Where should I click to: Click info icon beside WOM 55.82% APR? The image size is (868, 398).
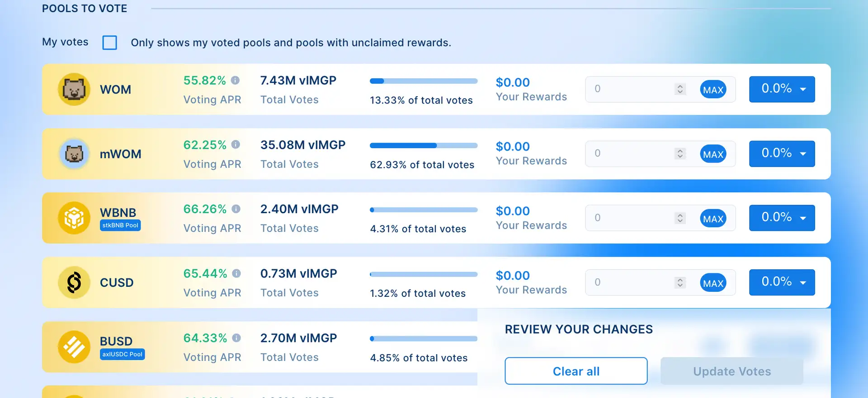(x=235, y=80)
